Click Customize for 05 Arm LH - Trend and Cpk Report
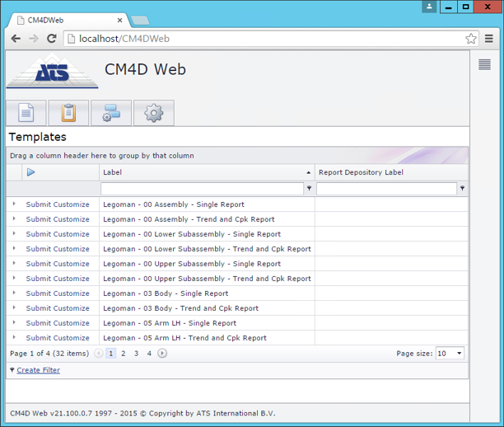The height and width of the screenshot is (427, 504). click(x=72, y=337)
